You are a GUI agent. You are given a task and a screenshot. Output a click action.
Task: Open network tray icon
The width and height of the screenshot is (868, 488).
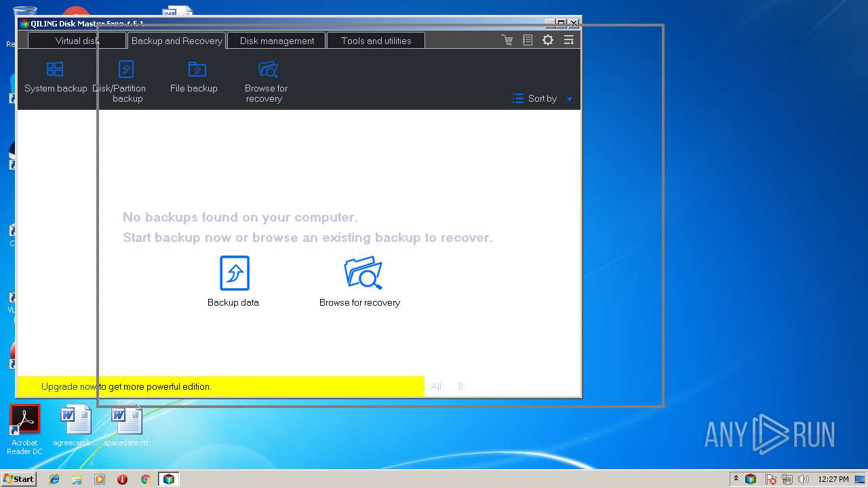[x=787, y=479]
